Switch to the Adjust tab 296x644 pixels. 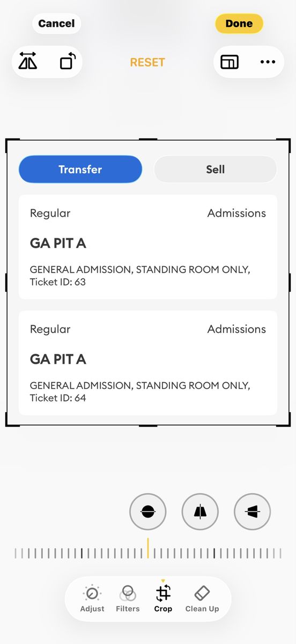(x=92, y=599)
